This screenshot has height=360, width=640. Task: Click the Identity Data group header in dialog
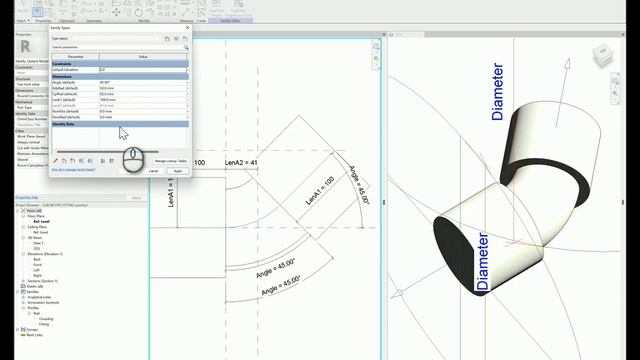[120, 124]
